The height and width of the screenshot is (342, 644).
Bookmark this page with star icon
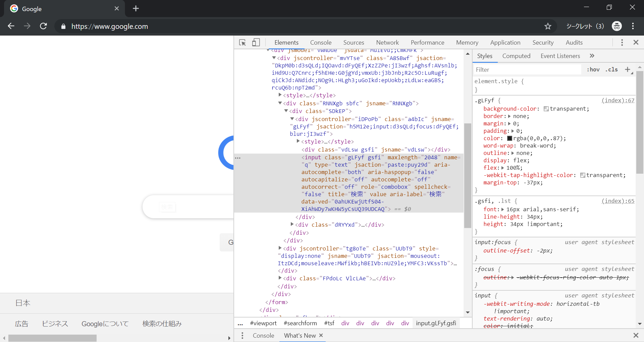[548, 26]
